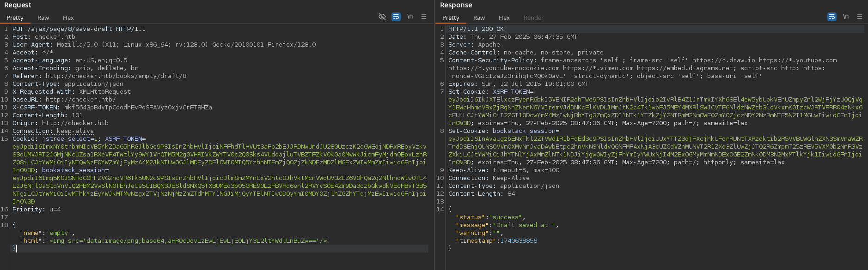Click the Expires header in the response
Viewport: 868px width, 270px height.
coord(519,84)
